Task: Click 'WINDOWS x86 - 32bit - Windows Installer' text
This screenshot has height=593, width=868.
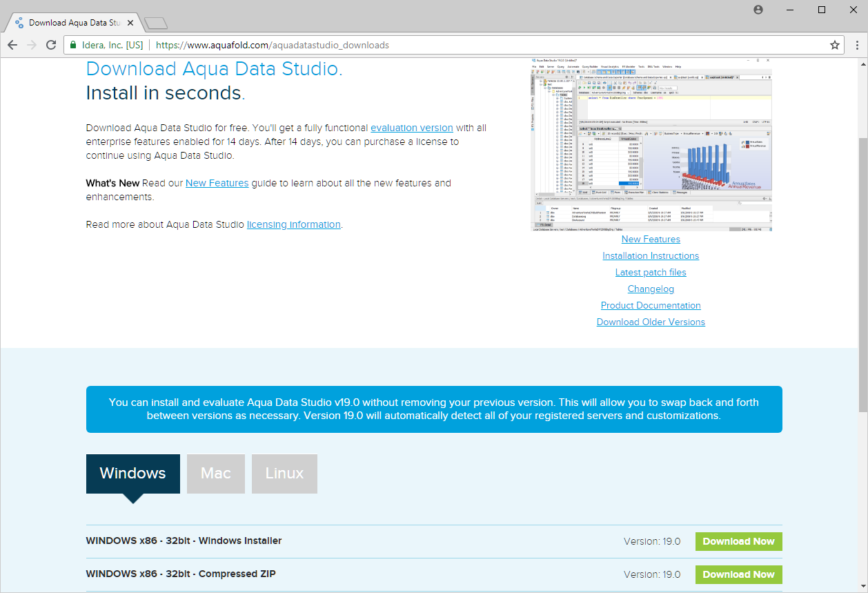Action: click(x=184, y=541)
